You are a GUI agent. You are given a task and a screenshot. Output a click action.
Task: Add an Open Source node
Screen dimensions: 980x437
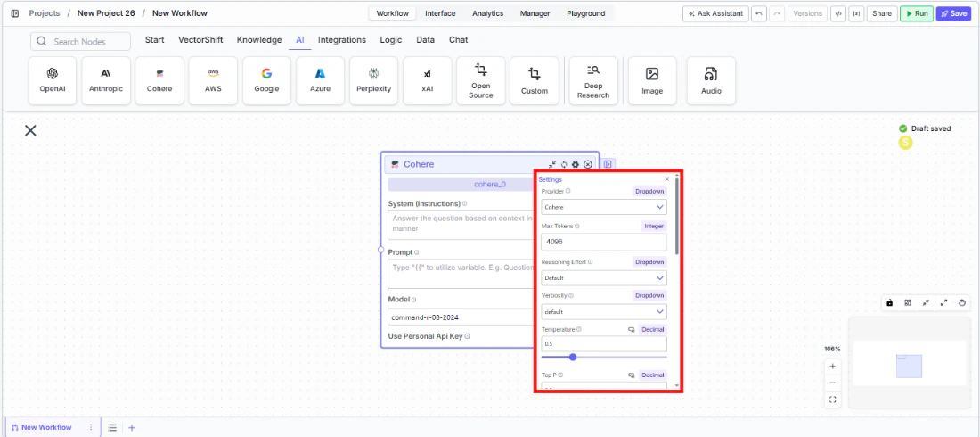(x=480, y=81)
